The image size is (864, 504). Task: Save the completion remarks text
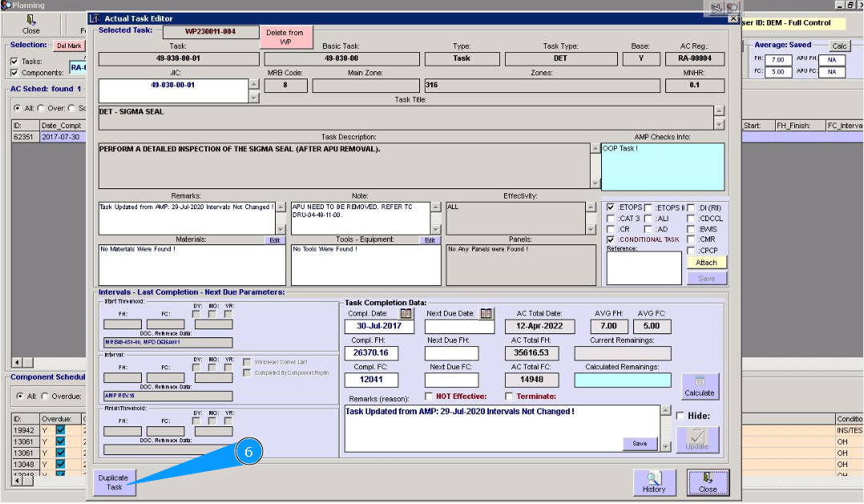pyautogui.click(x=640, y=443)
